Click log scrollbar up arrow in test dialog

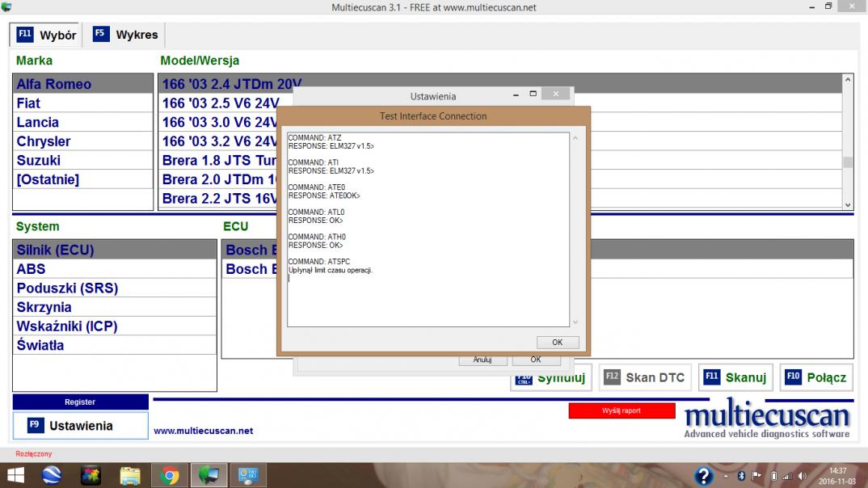click(x=575, y=138)
